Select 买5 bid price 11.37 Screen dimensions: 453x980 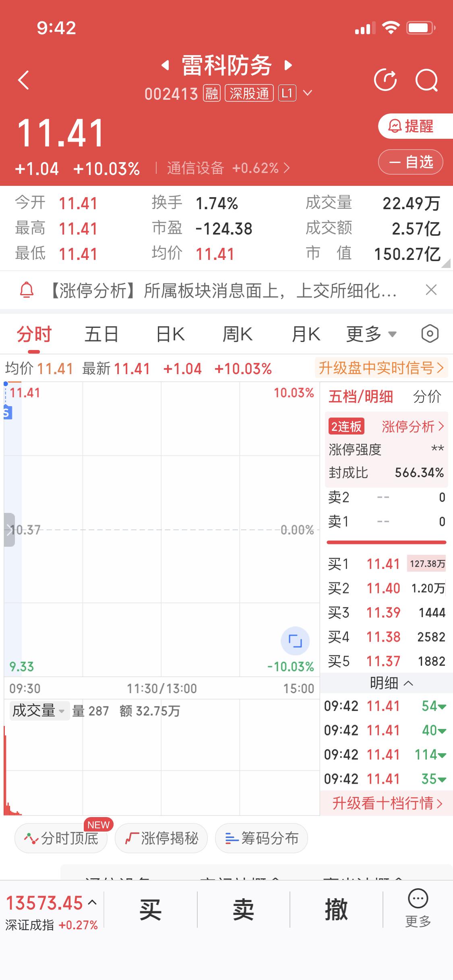tap(383, 661)
